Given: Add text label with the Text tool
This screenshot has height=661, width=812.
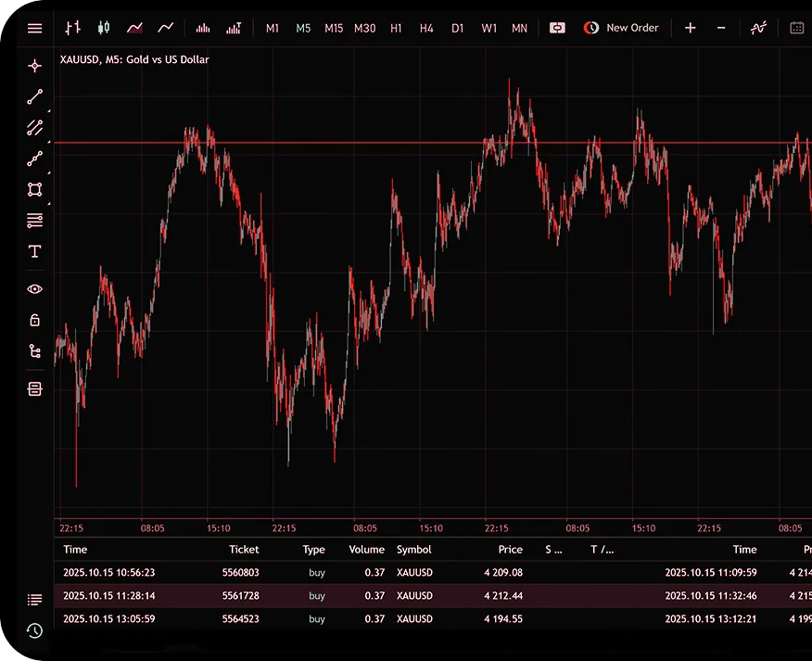Looking at the screenshot, I should coord(34,250).
